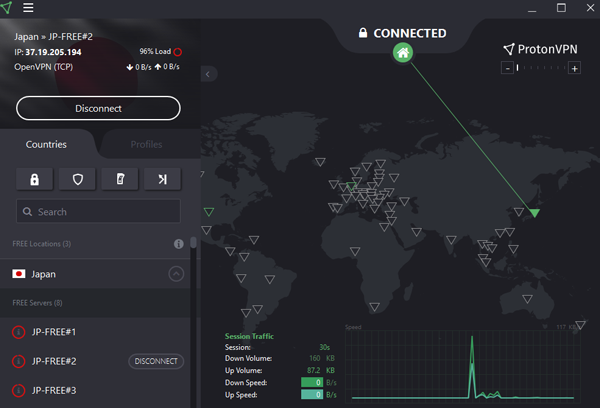Click the traffic speed graph
600x408 pixels.
(x=463, y=366)
